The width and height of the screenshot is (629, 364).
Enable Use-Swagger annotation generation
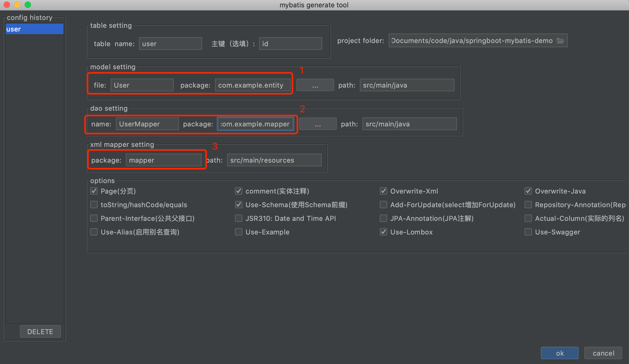coord(528,232)
